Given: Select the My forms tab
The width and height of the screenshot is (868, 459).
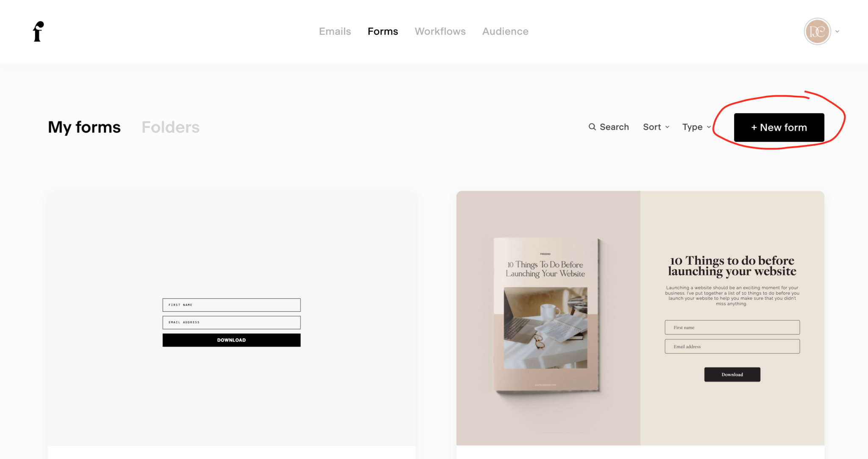Looking at the screenshot, I should (84, 126).
